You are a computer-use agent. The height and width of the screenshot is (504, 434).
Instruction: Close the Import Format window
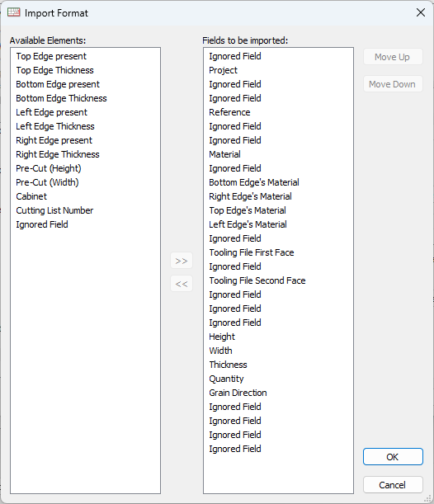coord(421,13)
